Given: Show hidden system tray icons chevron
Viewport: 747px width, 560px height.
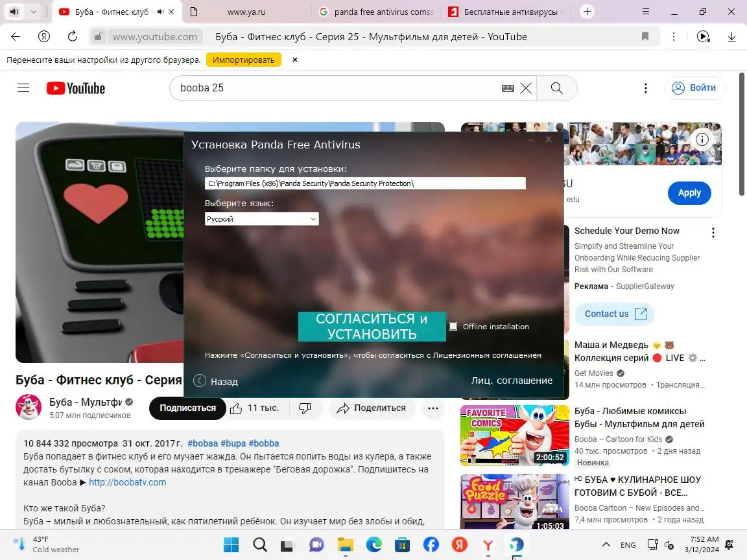Looking at the screenshot, I should pos(606,544).
